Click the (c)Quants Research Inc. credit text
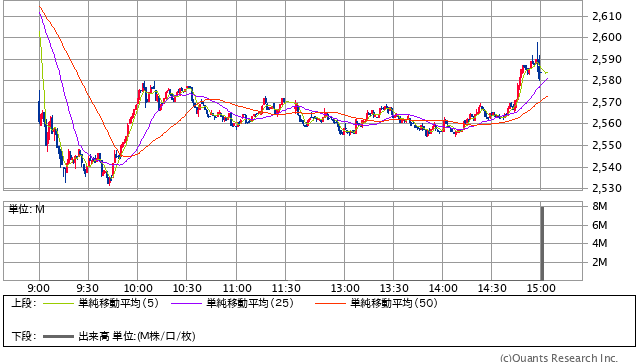Screen dimensions: 638x362 (559, 358)
